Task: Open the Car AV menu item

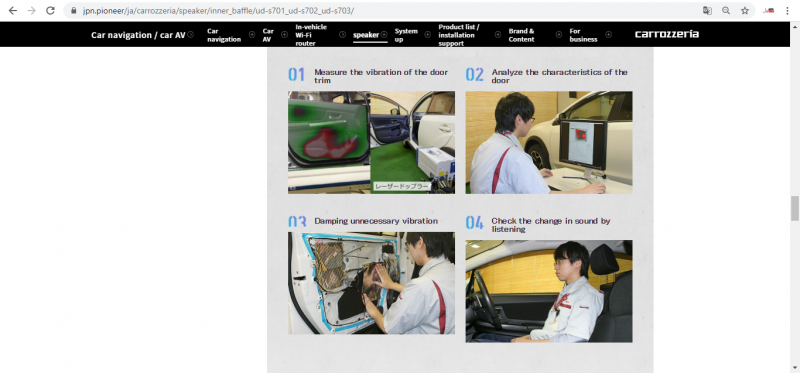Action: pos(268,35)
